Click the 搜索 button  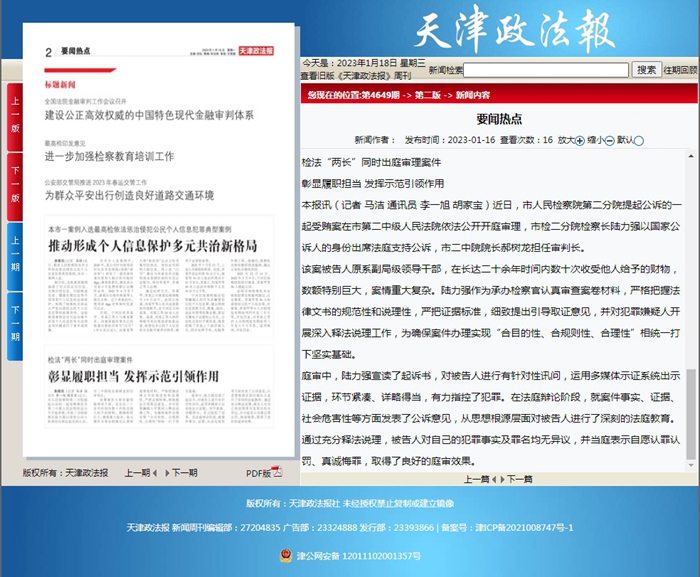pos(646,70)
